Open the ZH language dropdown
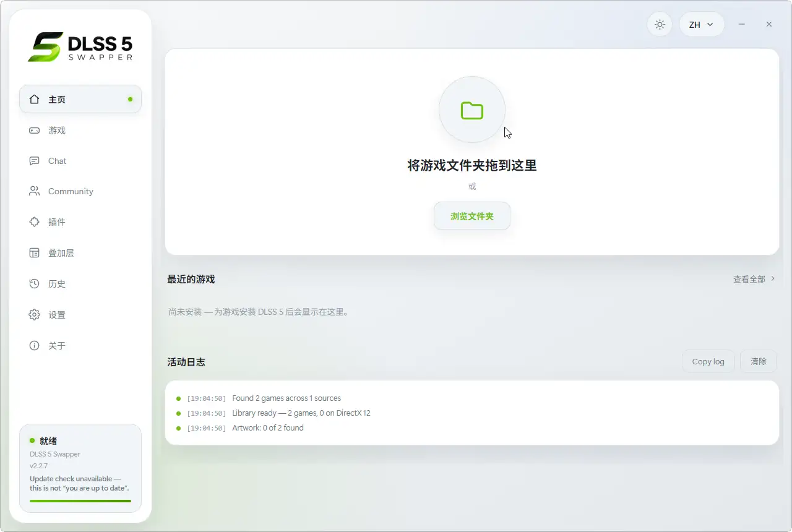 [702, 25]
